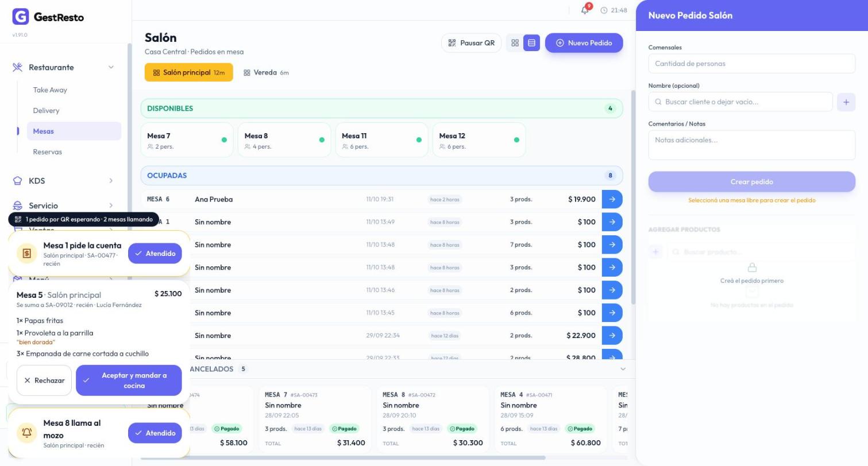868x466 pixels.
Task: Open Mesa 6 Ana Prueba arrow button
Action: [x=612, y=199]
